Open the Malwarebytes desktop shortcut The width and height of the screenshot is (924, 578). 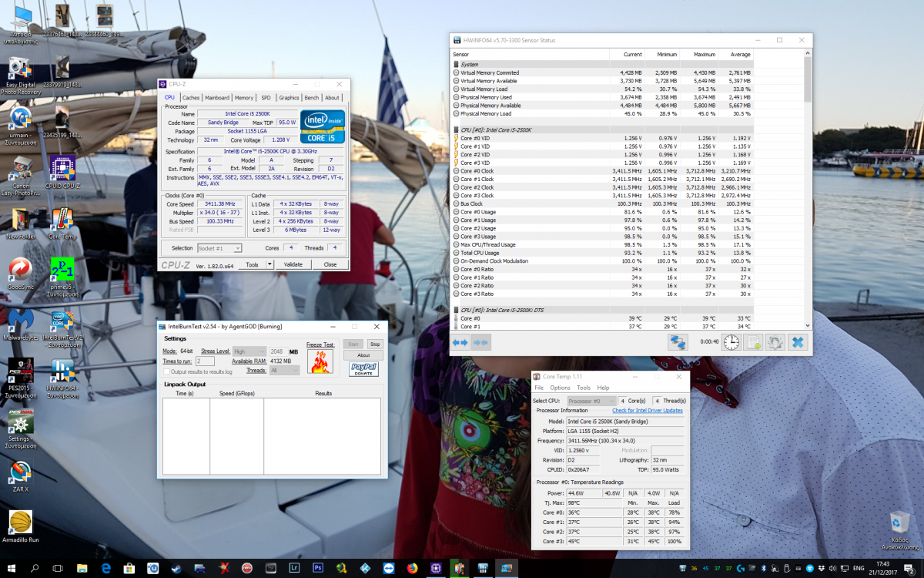tap(21, 324)
